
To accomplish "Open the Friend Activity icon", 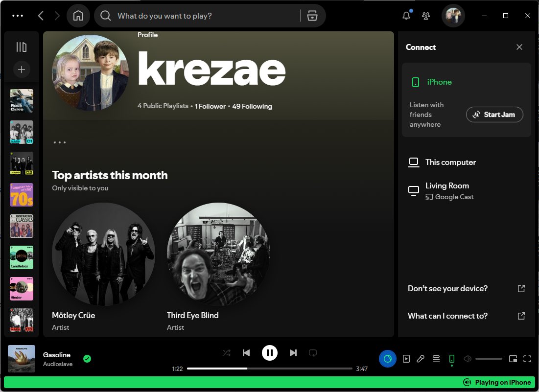I will tap(426, 16).
